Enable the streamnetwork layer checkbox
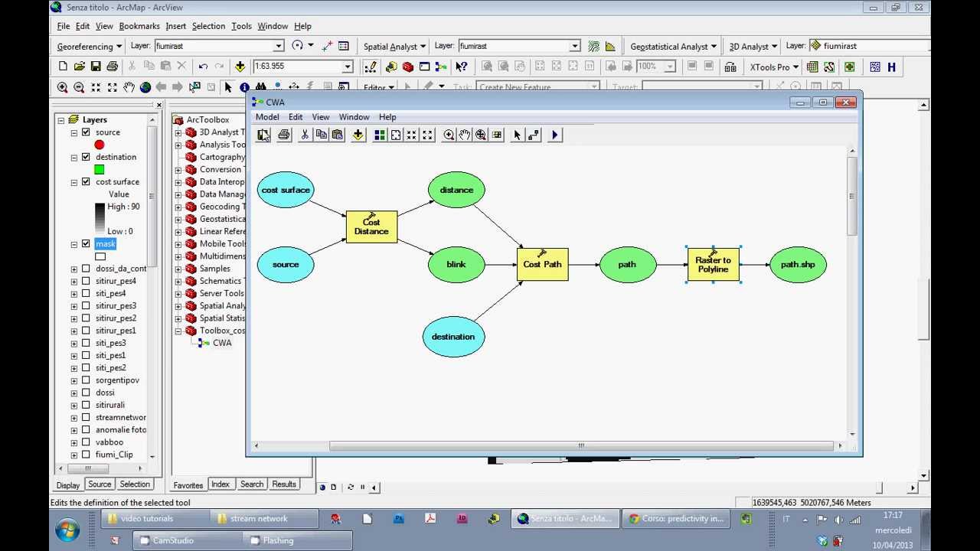 (86, 417)
